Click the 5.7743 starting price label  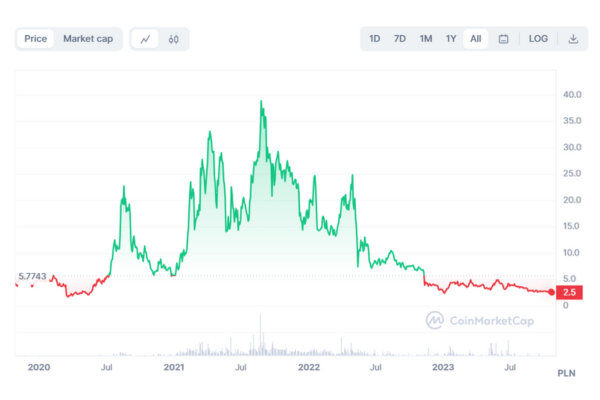pos(32,276)
